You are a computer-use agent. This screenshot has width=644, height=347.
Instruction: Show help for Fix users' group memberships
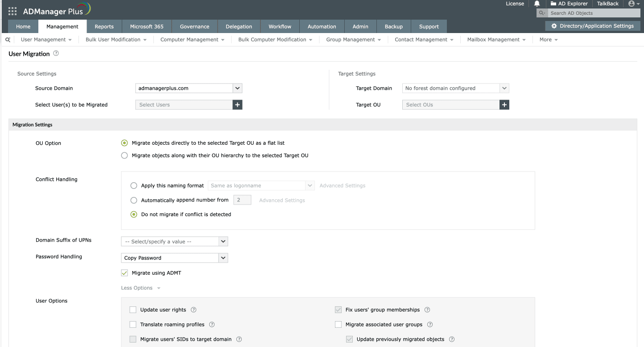click(x=427, y=310)
